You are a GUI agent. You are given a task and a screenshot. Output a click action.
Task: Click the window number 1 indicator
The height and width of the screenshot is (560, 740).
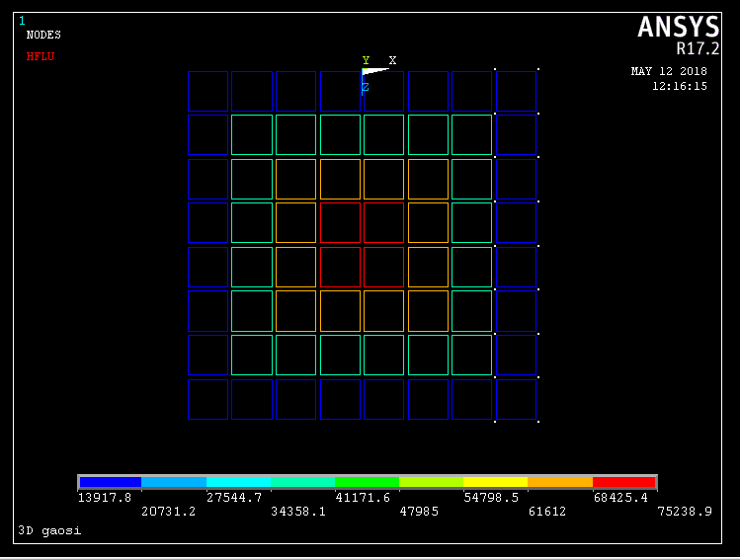click(22, 21)
